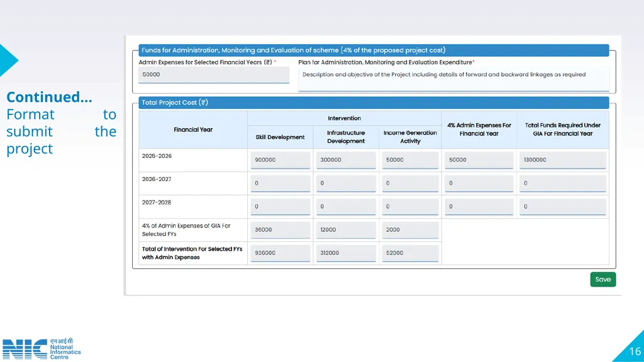Select 2026-2027 Infrastructure Development field
The image size is (644, 362).
tap(346, 184)
